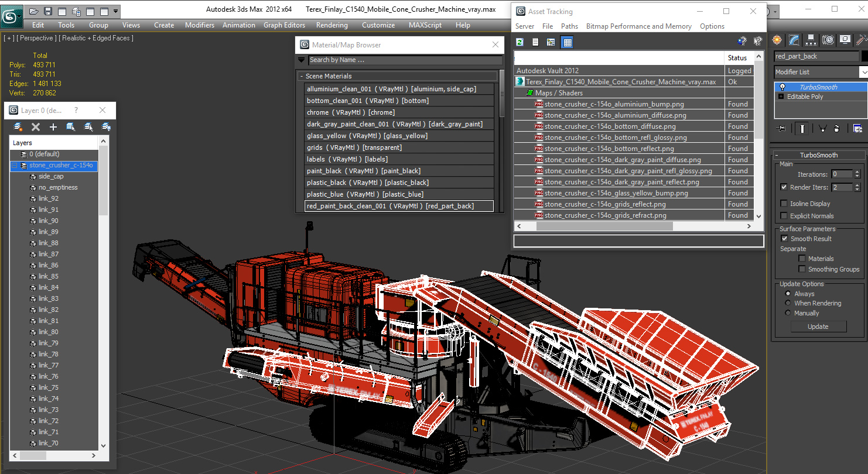Open Motion panel wheel icon
The height and width of the screenshot is (474, 868).
(x=828, y=40)
